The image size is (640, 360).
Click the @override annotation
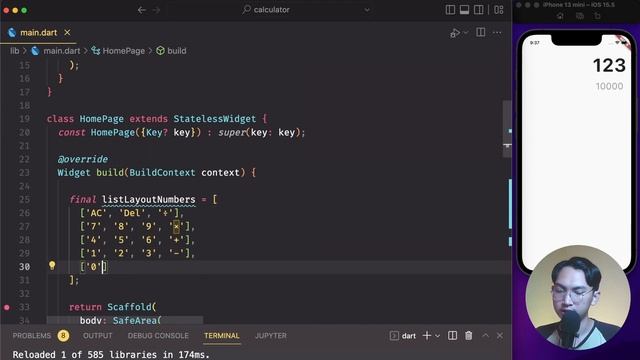(83, 159)
